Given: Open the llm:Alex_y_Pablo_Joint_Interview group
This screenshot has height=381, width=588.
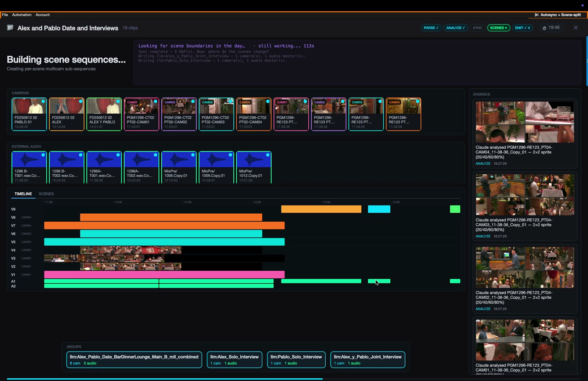Looking at the screenshot, I should (x=368, y=360).
